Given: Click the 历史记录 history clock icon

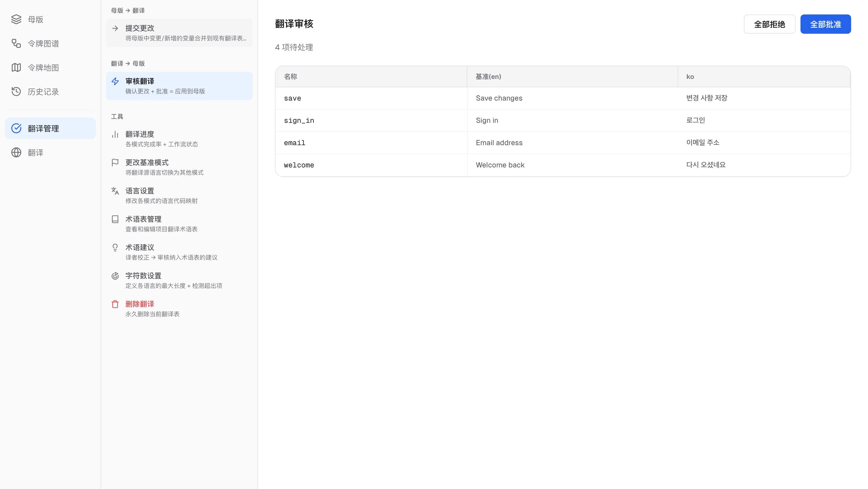Looking at the screenshot, I should [x=16, y=92].
